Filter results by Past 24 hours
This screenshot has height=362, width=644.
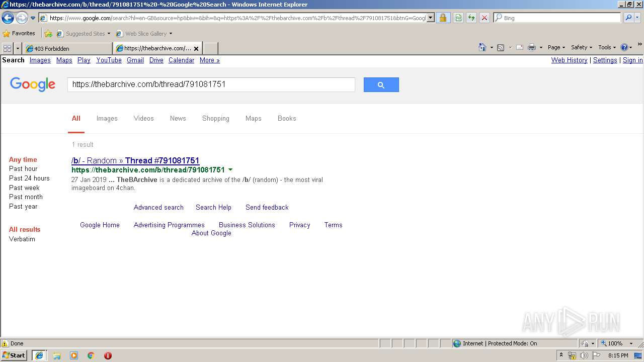pyautogui.click(x=29, y=178)
